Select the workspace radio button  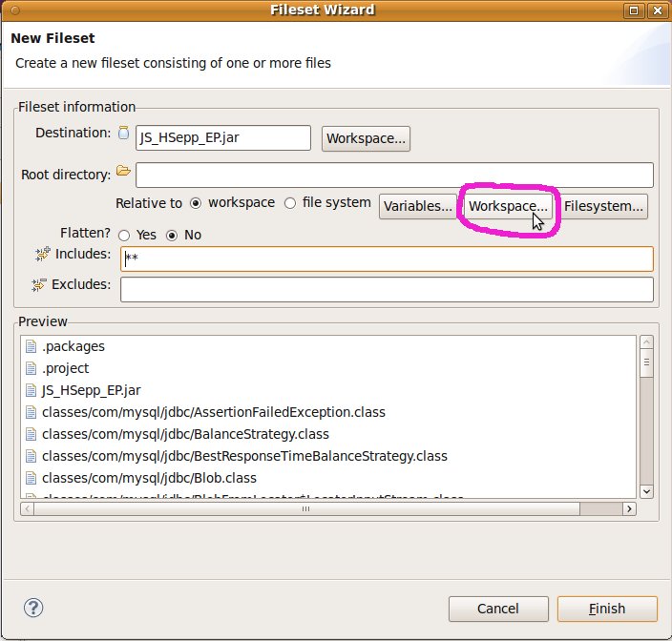tap(197, 203)
